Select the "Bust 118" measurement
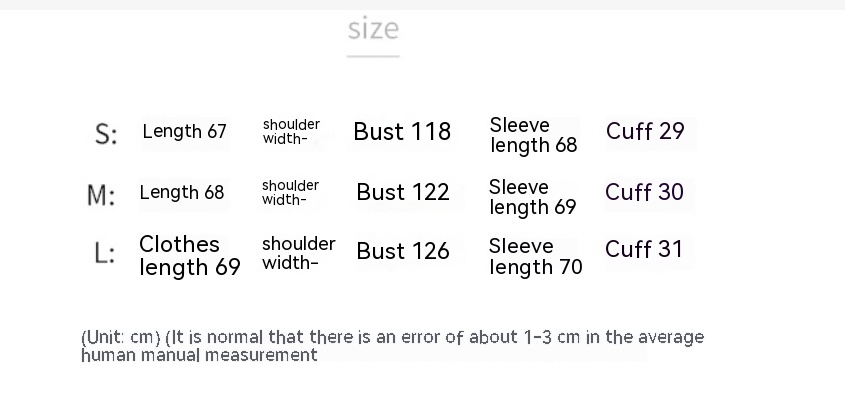 (x=402, y=132)
